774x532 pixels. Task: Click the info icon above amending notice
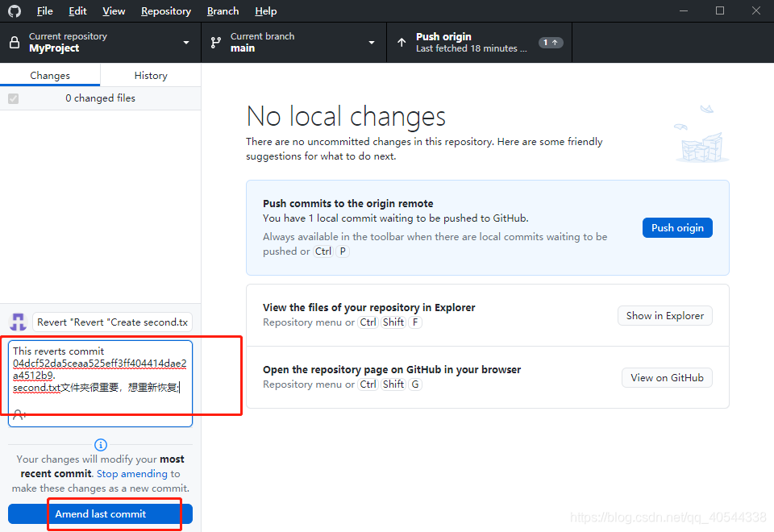(x=100, y=445)
